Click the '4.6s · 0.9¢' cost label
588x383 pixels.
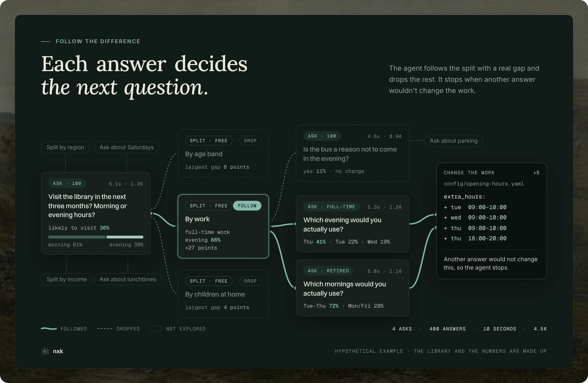[384, 136]
